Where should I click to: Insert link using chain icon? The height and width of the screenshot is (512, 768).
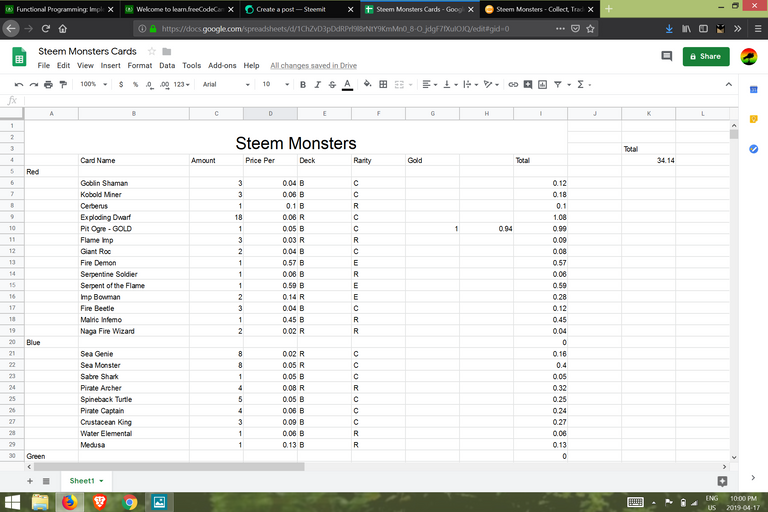[x=513, y=85]
